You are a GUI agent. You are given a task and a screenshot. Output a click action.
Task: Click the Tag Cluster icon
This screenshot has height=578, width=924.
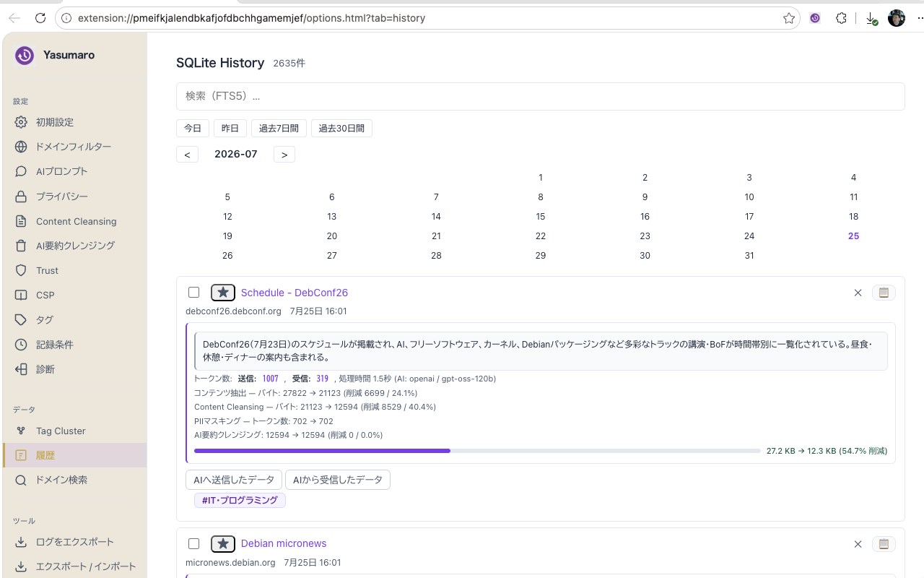tap(21, 431)
